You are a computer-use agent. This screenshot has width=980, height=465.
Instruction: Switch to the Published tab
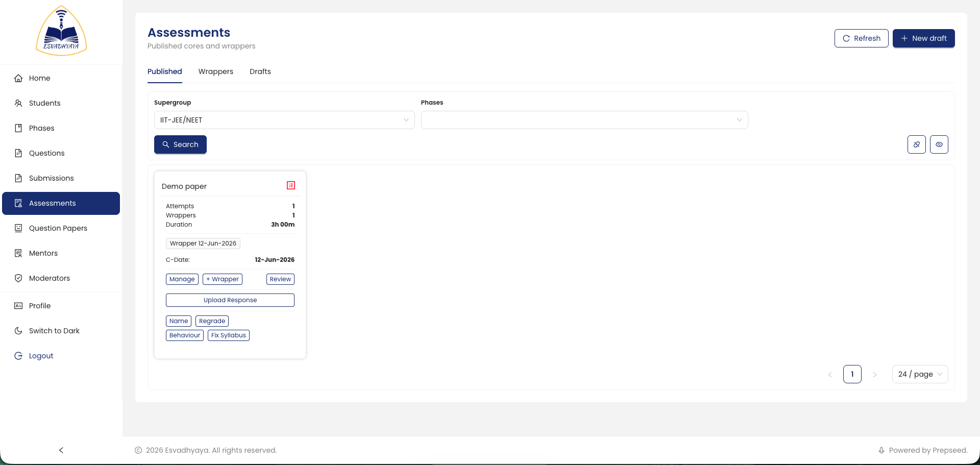pos(165,71)
